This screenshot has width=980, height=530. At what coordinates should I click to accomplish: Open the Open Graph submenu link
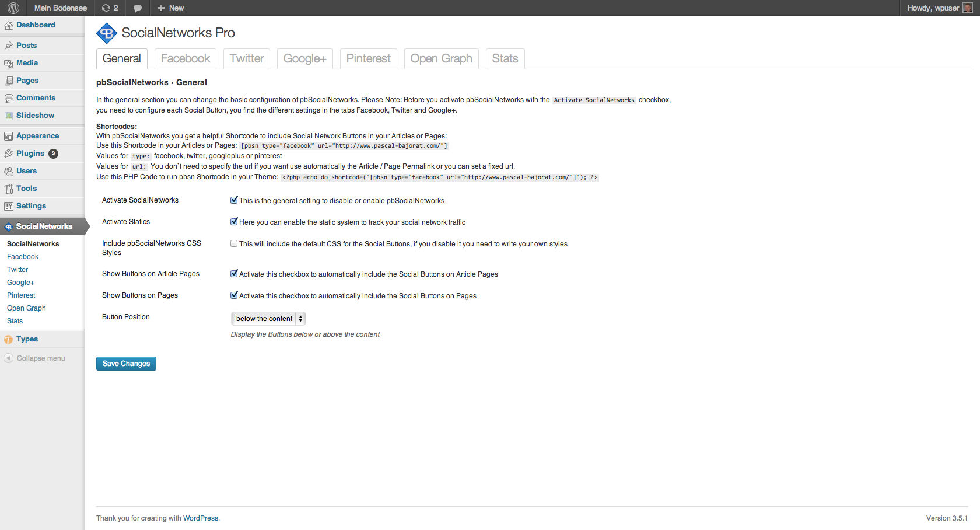26,308
